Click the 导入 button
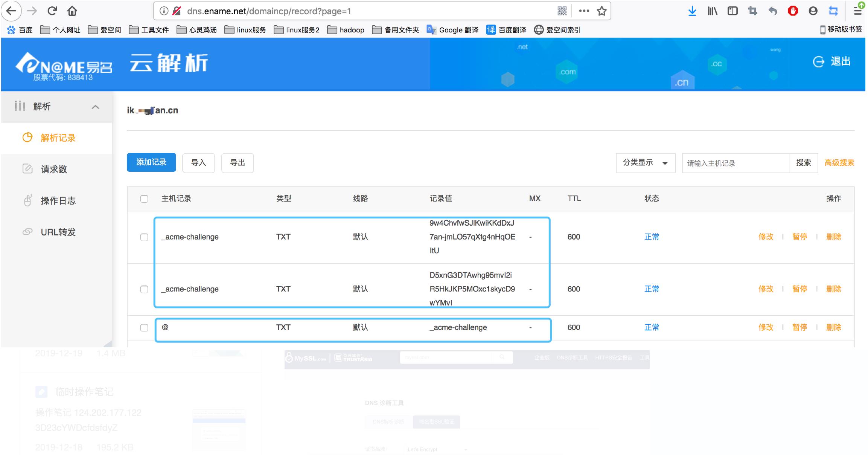The height and width of the screenshot is (455, 868). (x=198, y=163)
